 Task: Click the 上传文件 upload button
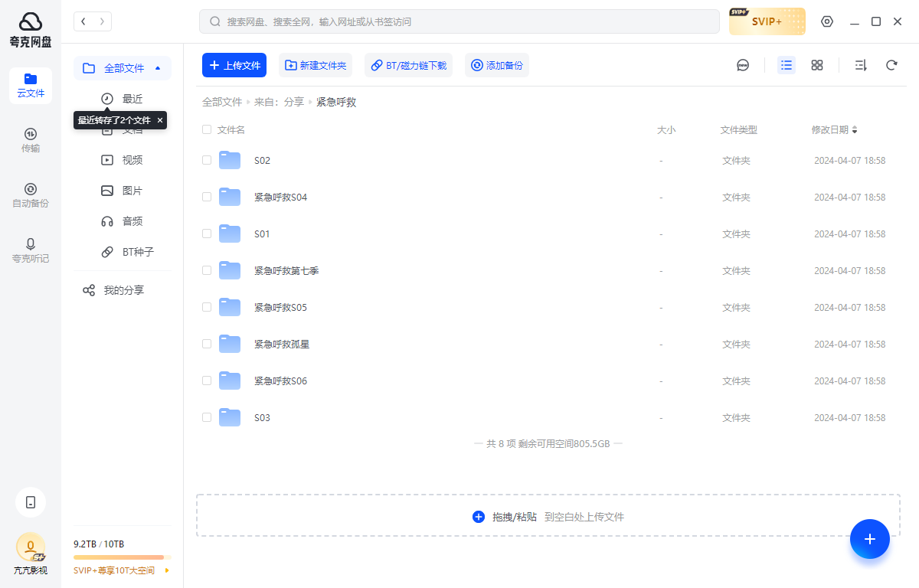[234, 65]
